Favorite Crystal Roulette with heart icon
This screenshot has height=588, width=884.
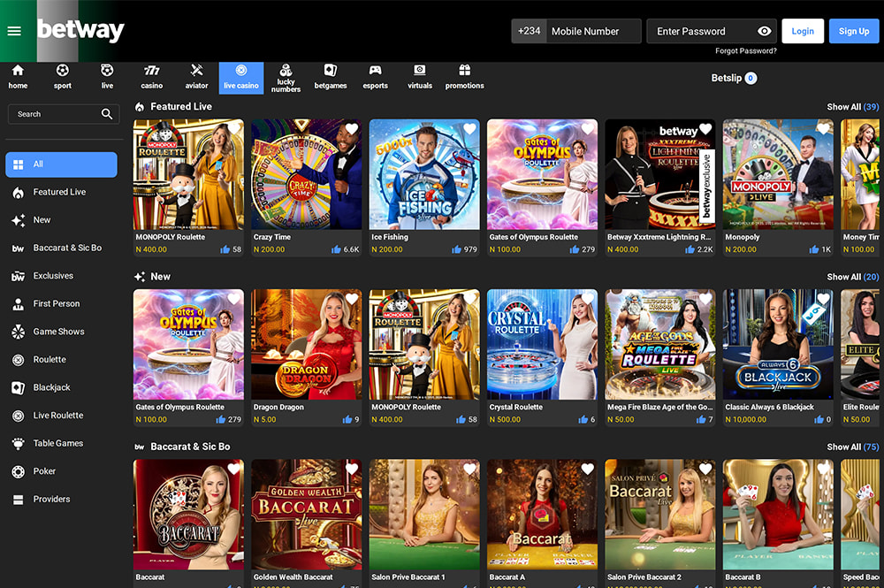[x=588, y=300]
